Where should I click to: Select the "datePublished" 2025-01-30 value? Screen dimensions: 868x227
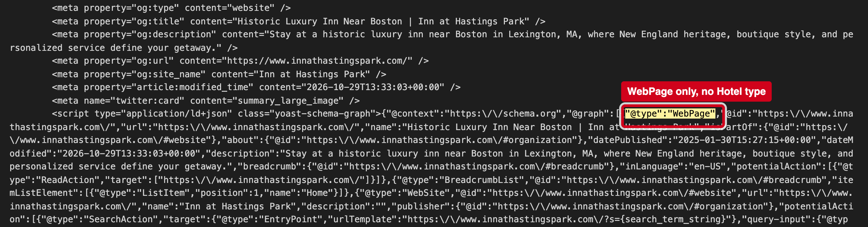coord(744,140)
